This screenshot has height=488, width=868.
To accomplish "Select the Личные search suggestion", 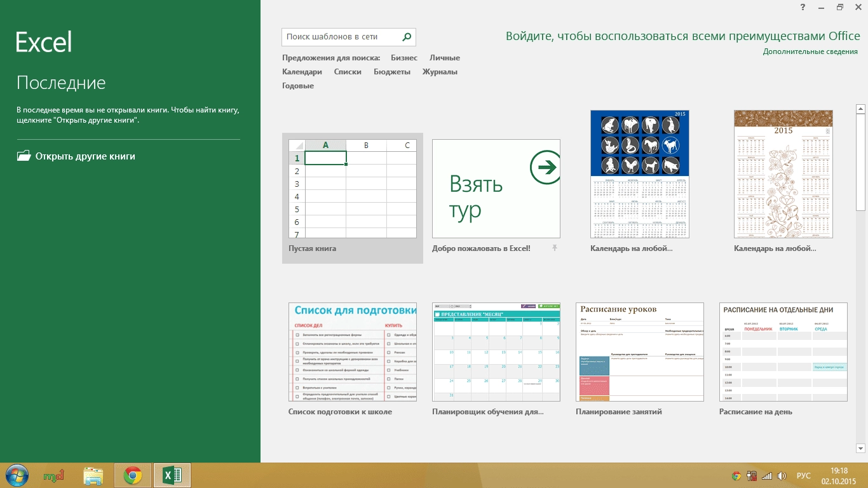I will point(445,58).
